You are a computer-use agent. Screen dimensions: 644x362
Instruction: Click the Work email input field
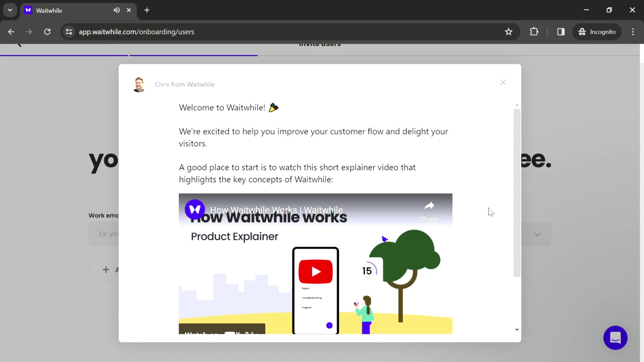point(103,234)
